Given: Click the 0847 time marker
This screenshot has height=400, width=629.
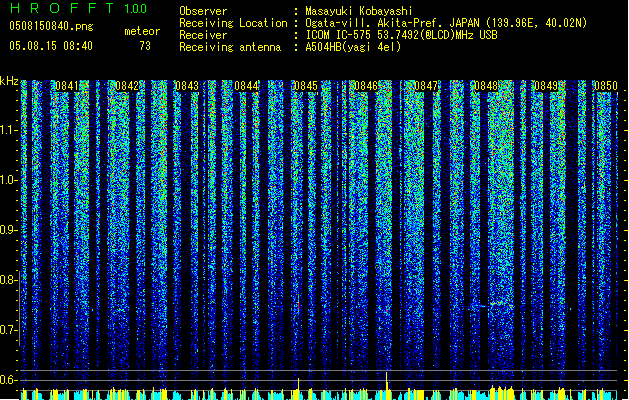Looking at the screenshot, I should click(426, 86).
